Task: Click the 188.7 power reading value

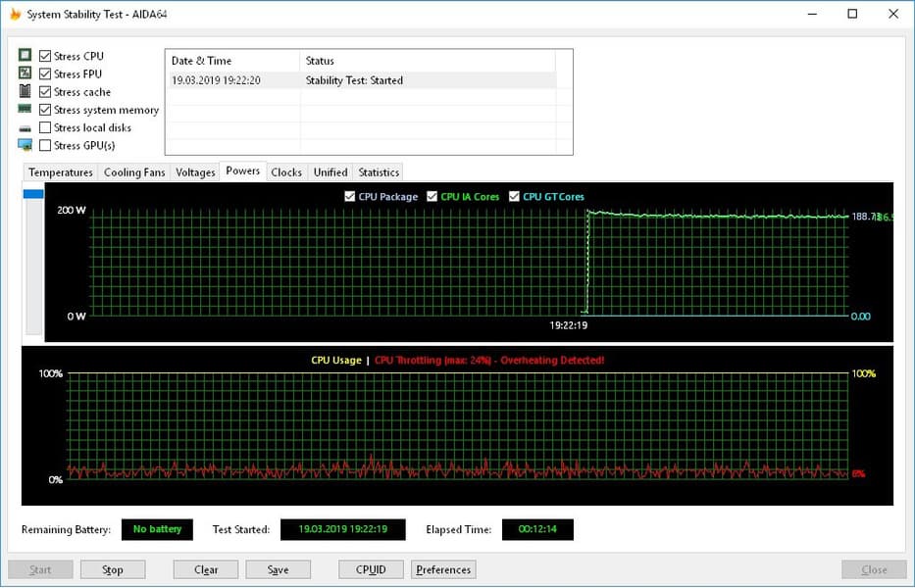Action: pos(864,217)
